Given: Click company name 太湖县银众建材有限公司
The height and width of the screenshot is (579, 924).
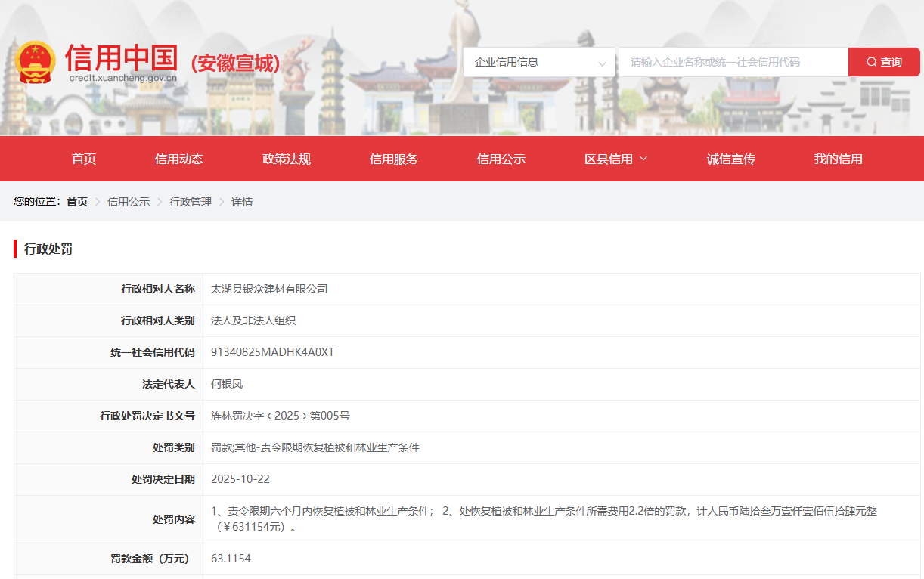Looking at the screenshot, I should click(x=269, y=289).
